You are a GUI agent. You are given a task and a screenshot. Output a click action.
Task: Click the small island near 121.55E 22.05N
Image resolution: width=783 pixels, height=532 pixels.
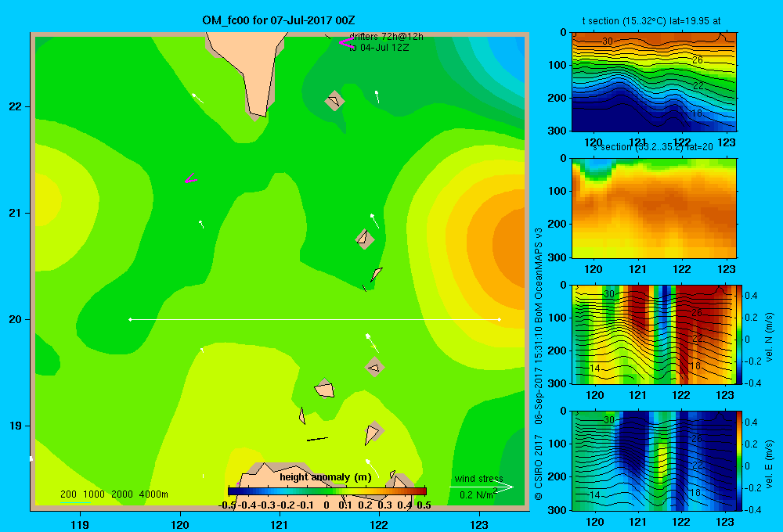334,101
